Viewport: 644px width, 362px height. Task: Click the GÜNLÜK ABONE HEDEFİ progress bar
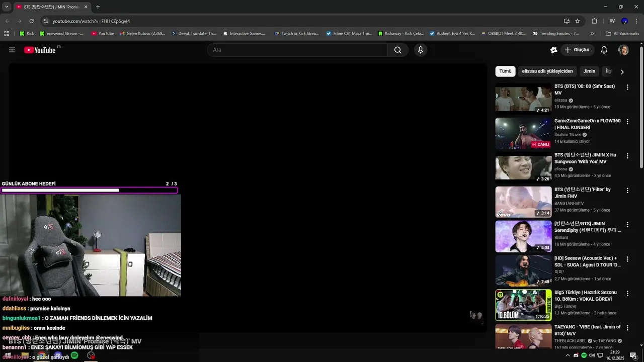[x=90, y=190]
